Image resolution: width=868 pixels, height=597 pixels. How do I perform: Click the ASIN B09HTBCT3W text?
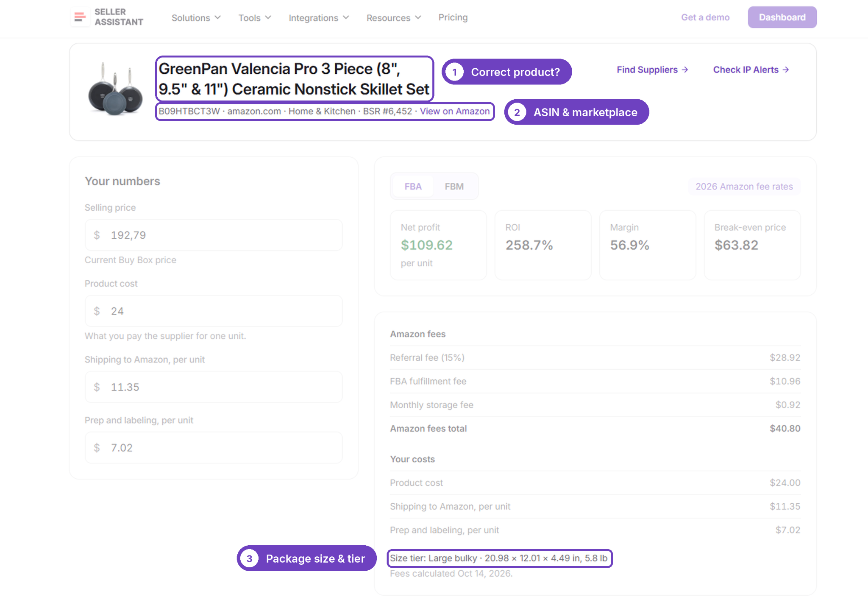tap(189, 111)
